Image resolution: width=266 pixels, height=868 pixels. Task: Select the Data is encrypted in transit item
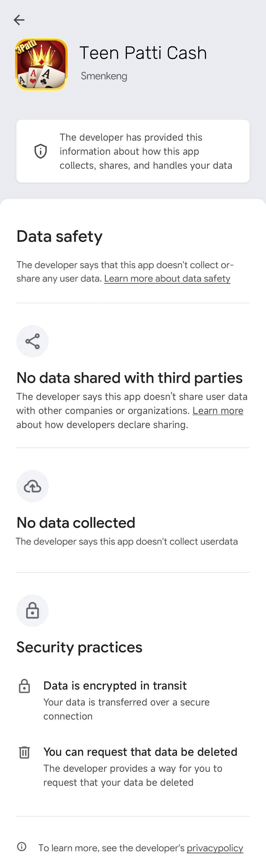click(115, 685)
